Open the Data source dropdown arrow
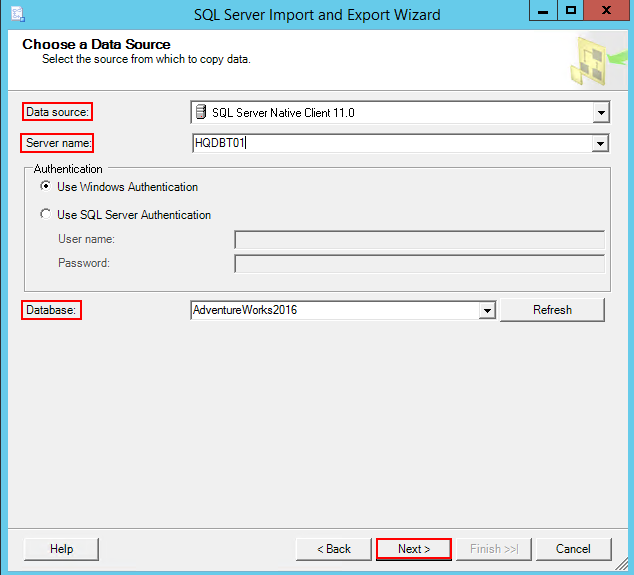The width and height of the screenshot is (634, 575). click(x=601, y=112)
